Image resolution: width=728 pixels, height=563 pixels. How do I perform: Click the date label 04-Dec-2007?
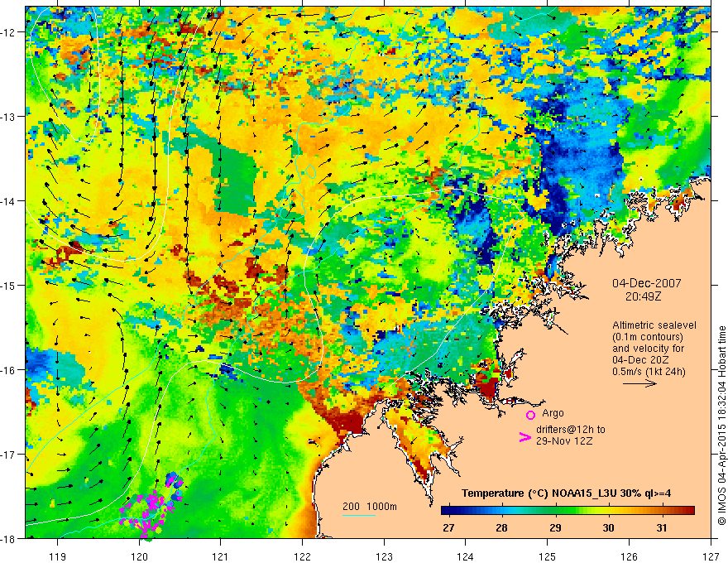tap(647, 283)
